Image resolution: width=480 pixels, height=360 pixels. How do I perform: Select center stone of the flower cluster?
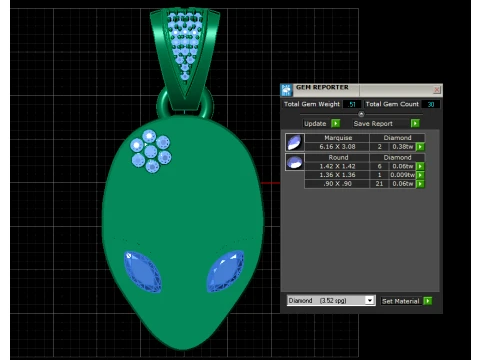(x=151, y=151)
